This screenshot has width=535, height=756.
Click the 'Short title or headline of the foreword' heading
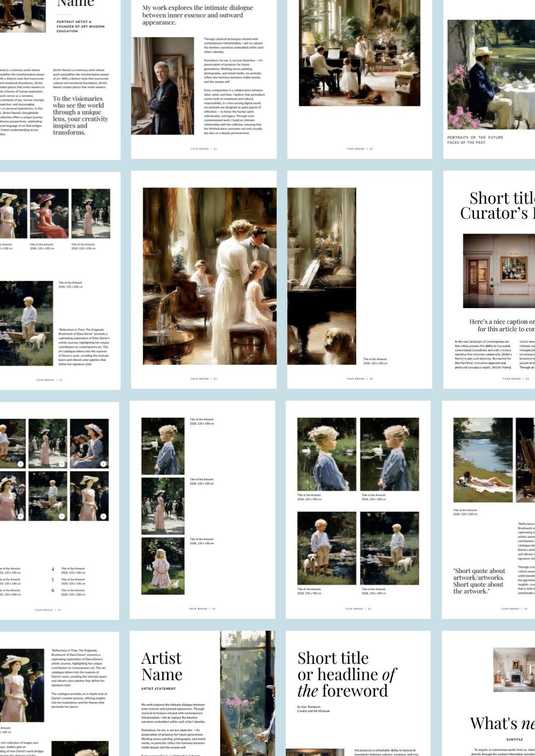pyautogui.click(x=346, y=674)
